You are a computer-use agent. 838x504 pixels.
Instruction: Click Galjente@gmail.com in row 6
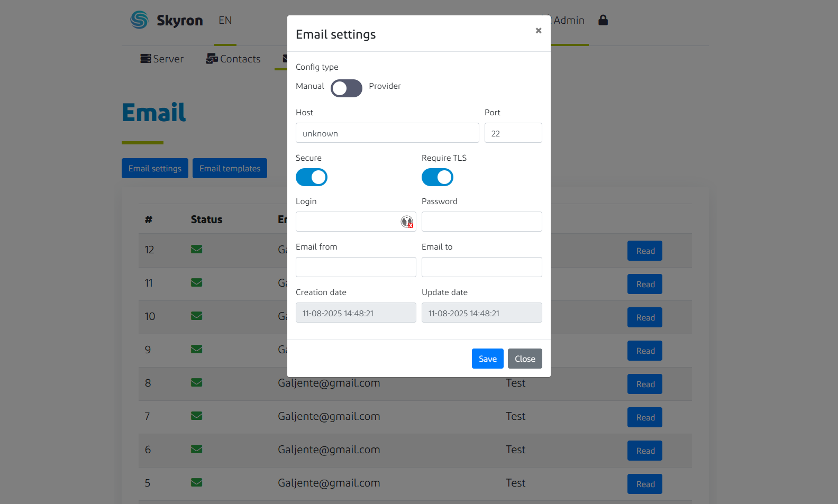coord(329,450)
